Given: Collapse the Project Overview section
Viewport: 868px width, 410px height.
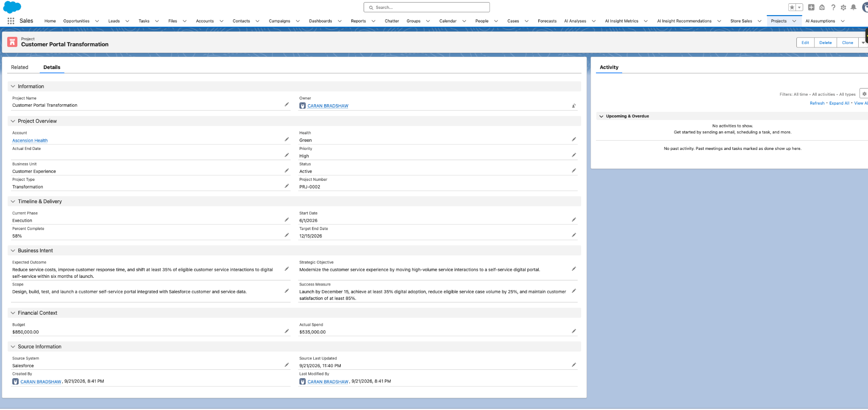Looking at the screenshot, I should [x=13, y=121].
